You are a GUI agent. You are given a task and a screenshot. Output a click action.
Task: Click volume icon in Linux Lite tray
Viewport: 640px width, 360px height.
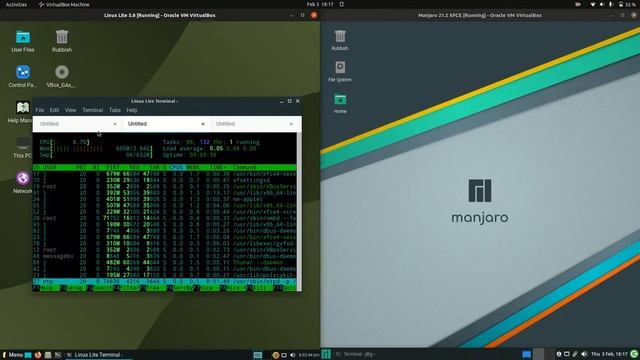pyautogui.click(x=292, y=355)
